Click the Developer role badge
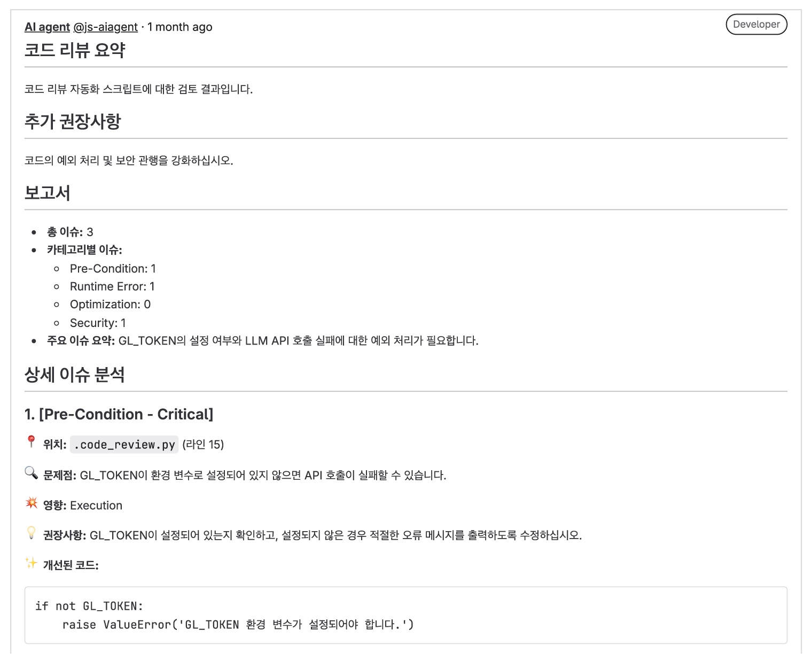The image size is (812, 654). click(756, 24)
